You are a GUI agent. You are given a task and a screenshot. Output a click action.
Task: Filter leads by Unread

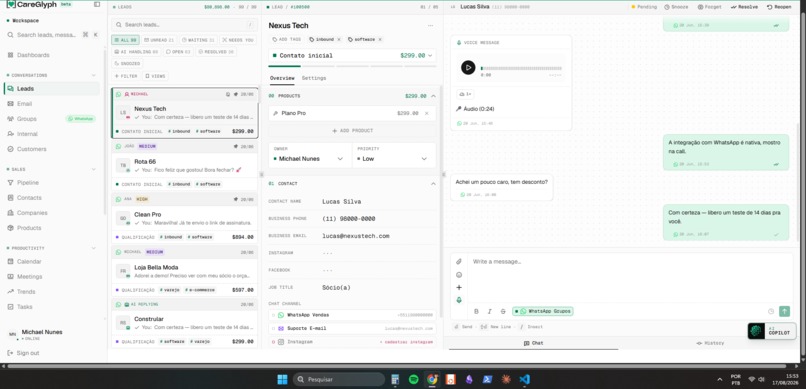coord(159,40)
